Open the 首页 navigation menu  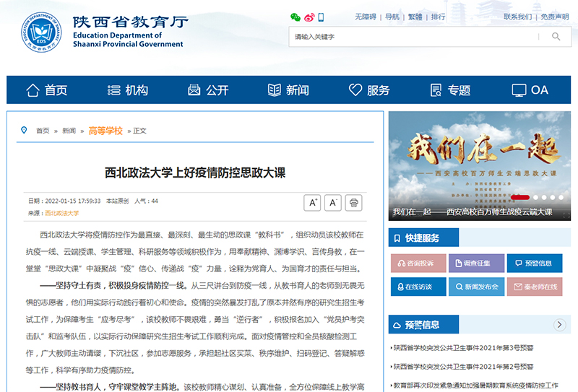[x=47, y=90]
